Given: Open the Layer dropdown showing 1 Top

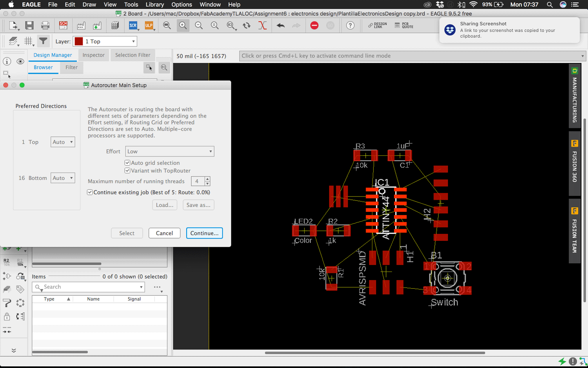Looking at the screenshot, I should coord(105,41).
